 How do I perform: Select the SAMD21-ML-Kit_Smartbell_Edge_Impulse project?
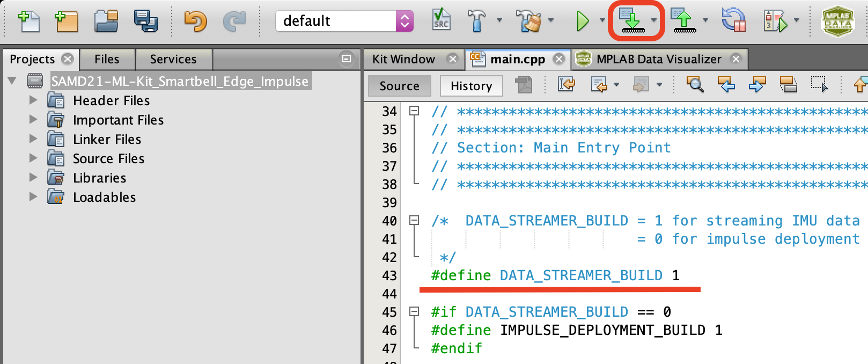click(180, 81)
